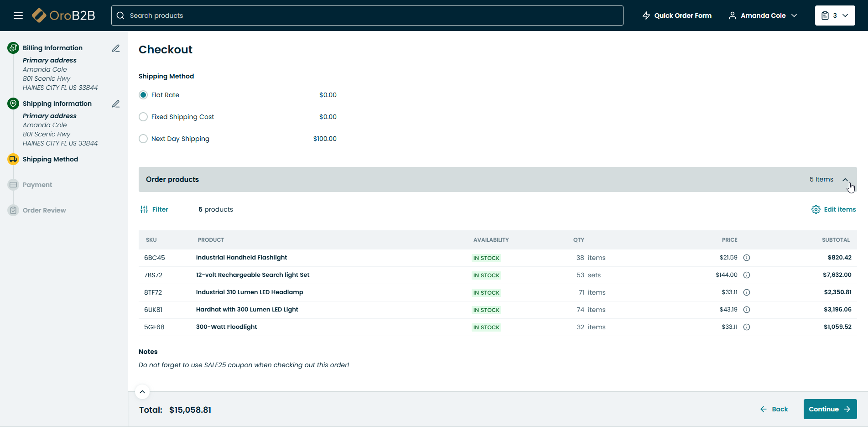Open Filter for order products
The image size is (868, 431).
point(154,209)
